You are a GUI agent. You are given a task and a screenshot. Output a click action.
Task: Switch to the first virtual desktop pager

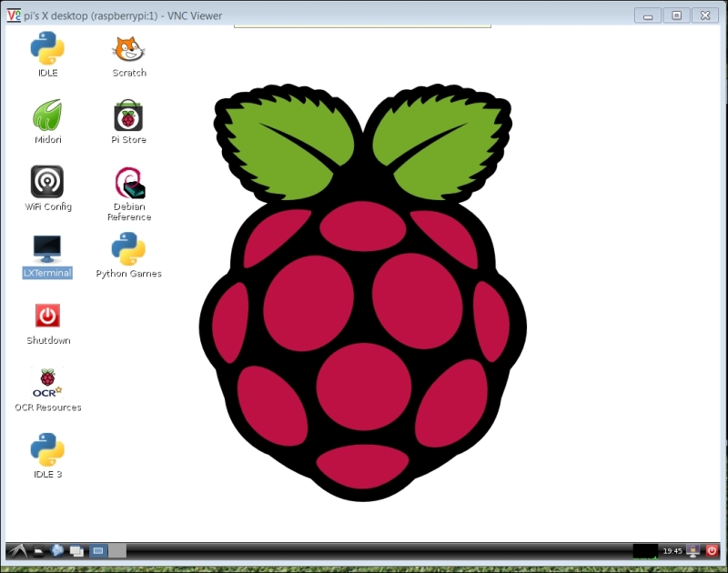coord(98,551)
